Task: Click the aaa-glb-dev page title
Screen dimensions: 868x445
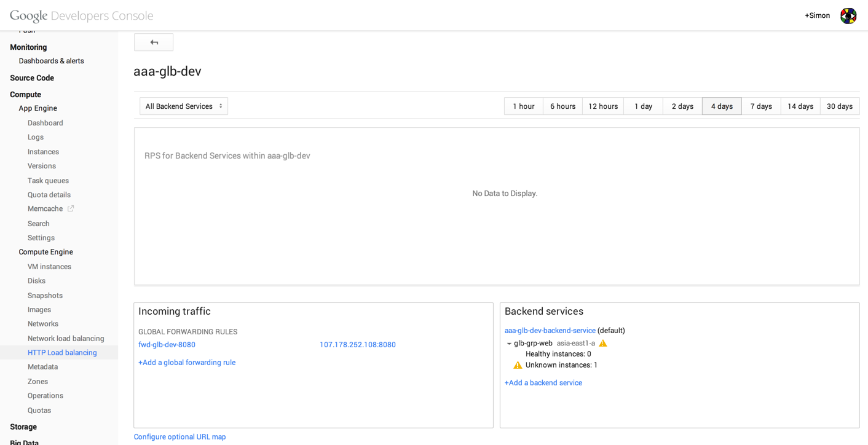Action: [x=167, y=71]
